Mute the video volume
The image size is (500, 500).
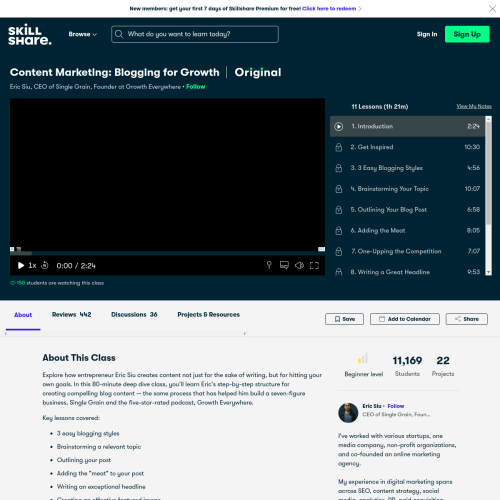299,265
